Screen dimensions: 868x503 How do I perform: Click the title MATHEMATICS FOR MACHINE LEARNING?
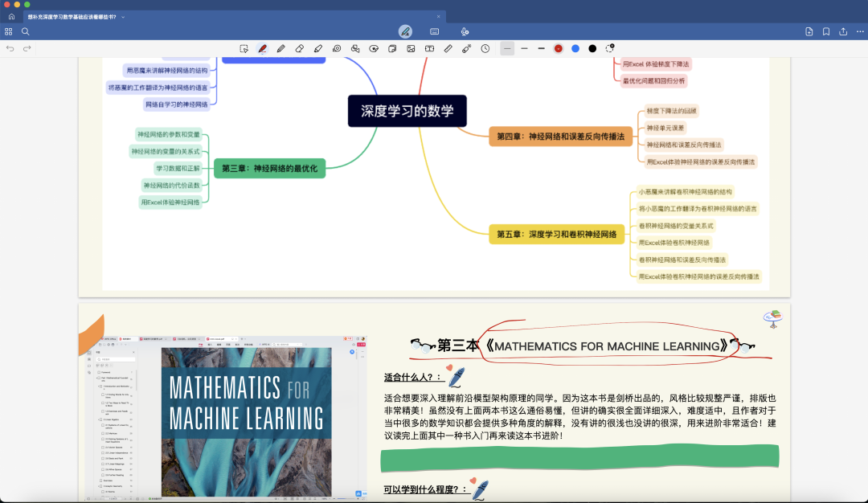point(607,346)
